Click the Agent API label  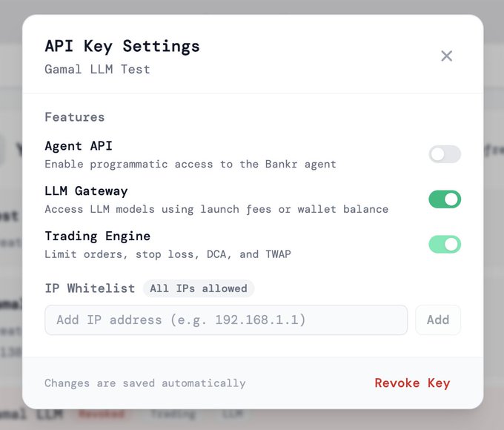pos(79,146)
